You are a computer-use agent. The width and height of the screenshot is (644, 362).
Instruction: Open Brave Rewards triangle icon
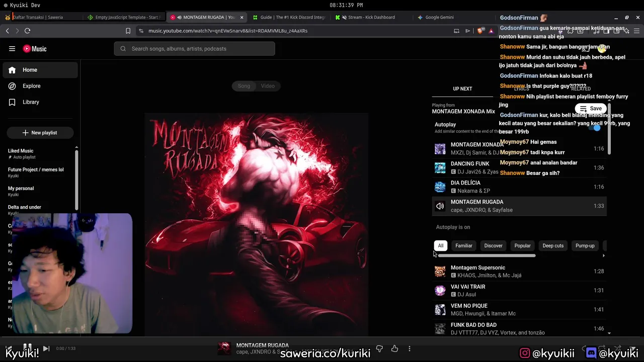click(x=491, y=31)
